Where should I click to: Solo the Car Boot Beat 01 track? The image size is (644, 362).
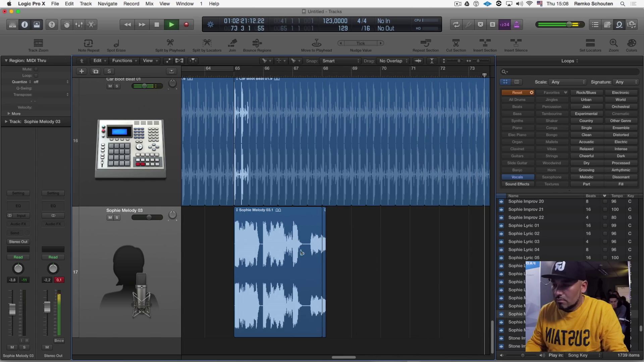(x=117, y=86)
